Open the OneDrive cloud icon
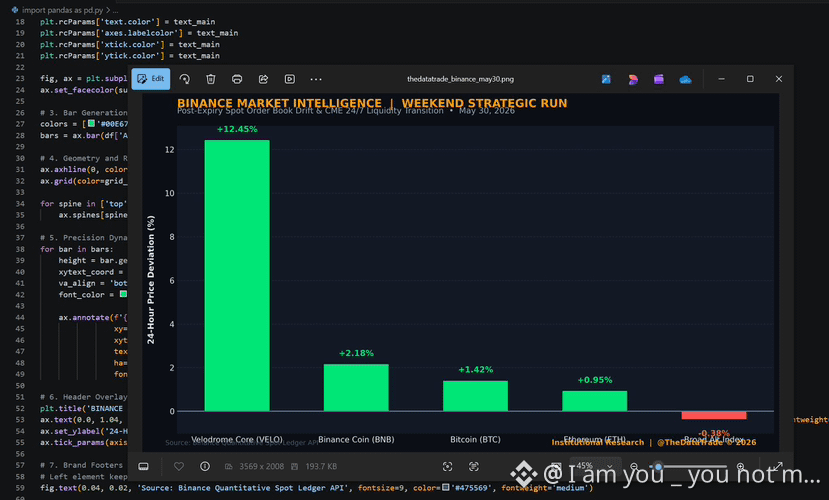 685,79
